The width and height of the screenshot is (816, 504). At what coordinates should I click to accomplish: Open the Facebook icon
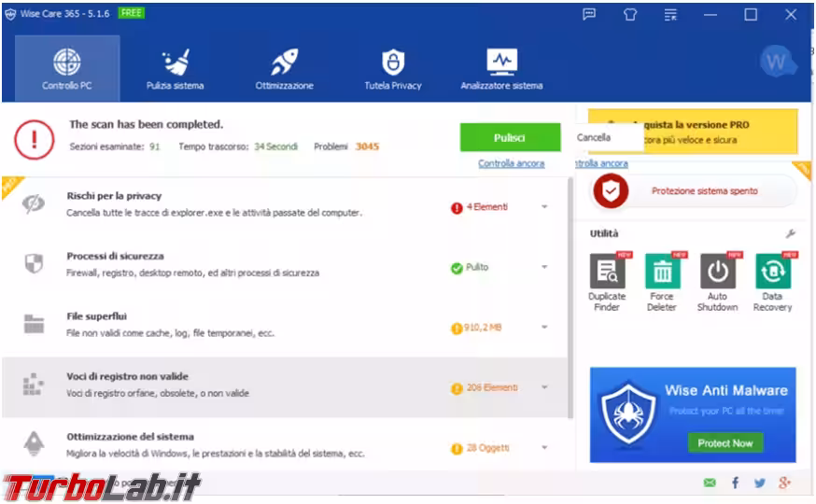pyautogui.click(x=735, y=483)
